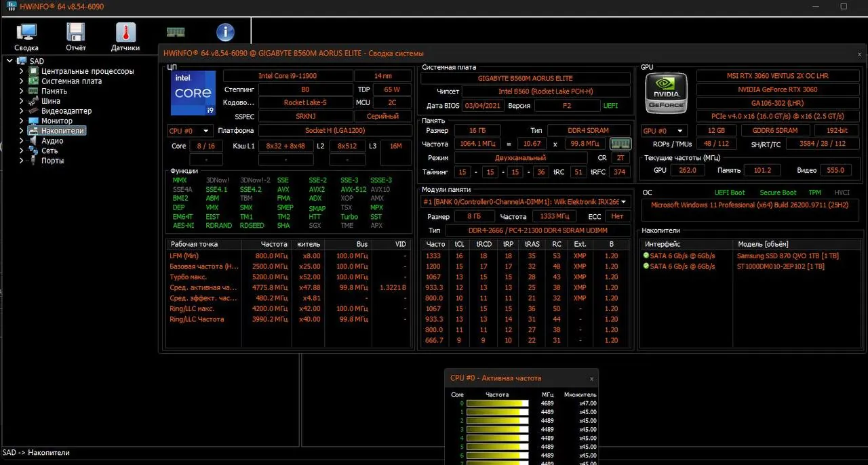Click green status dot of Samsung SSD row
This screenshot has height=465, width=868.
click(x=646, y=256)
